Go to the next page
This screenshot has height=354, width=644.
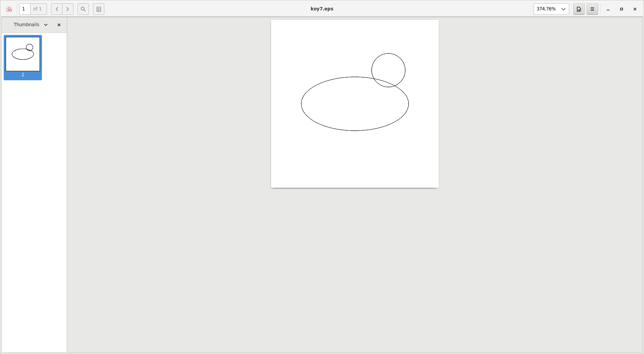[68, 9]
